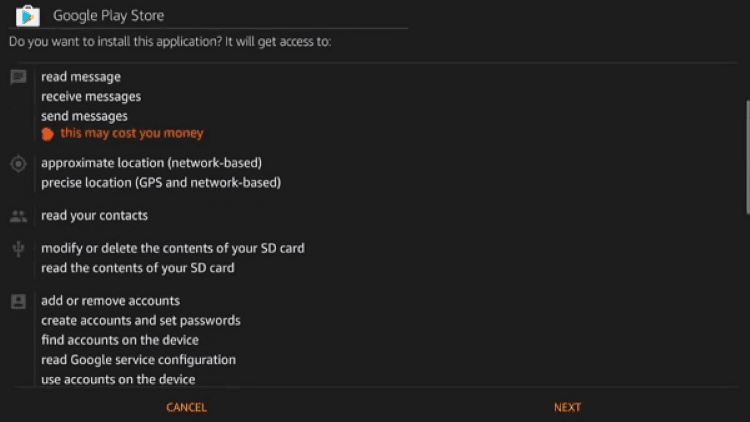
Task: Click the Google Play Store logo icon
Action: 28,16
